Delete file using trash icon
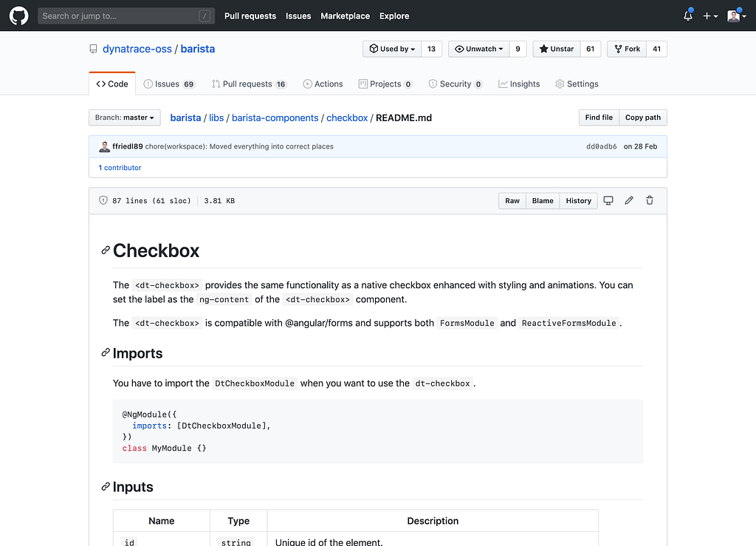The width and height of the screenshot is (756, 546). 650,200
